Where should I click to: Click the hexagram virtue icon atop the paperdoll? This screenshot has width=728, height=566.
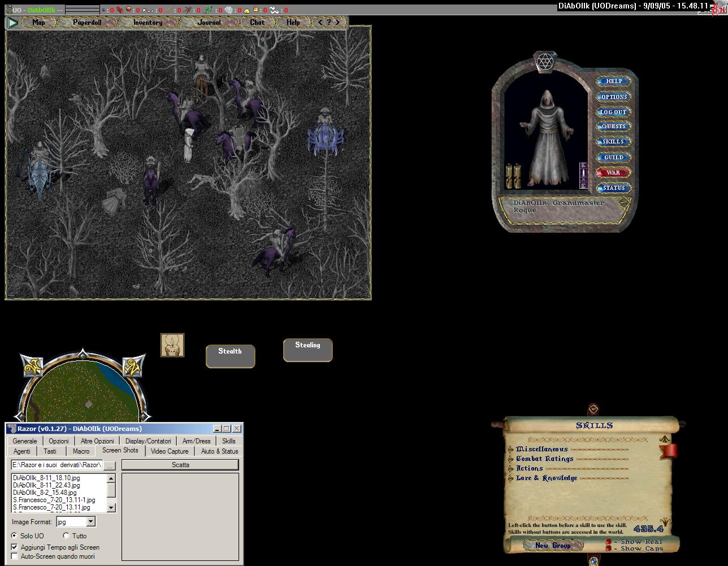(x=545, y=62)
